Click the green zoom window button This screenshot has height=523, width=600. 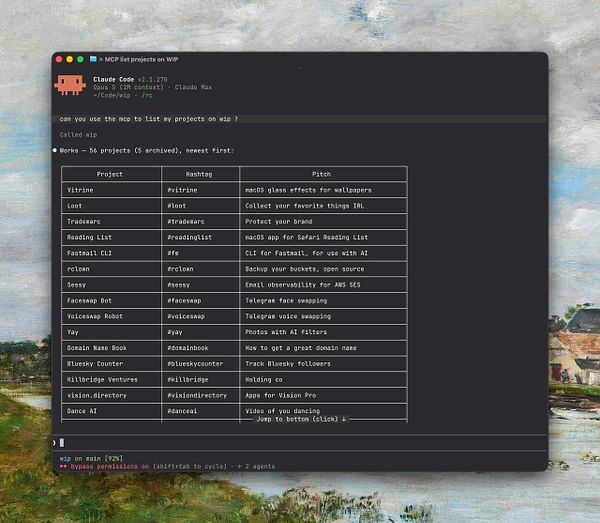click(x=80, y=59)
